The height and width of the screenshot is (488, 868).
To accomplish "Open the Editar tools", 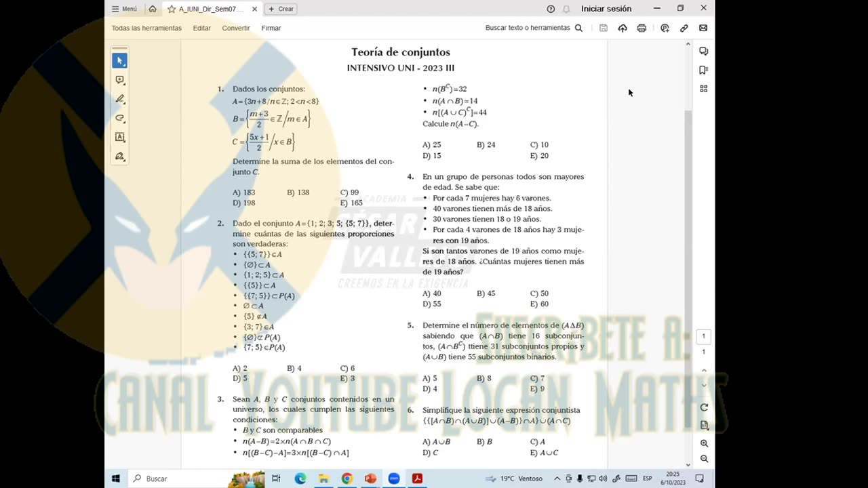I will pyautogui.click(x=201, y=28).
